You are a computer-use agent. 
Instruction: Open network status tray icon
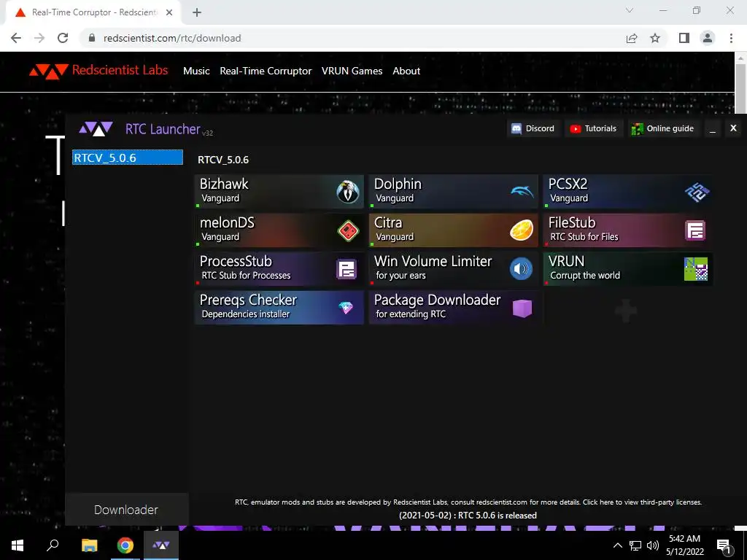[635, 545]
